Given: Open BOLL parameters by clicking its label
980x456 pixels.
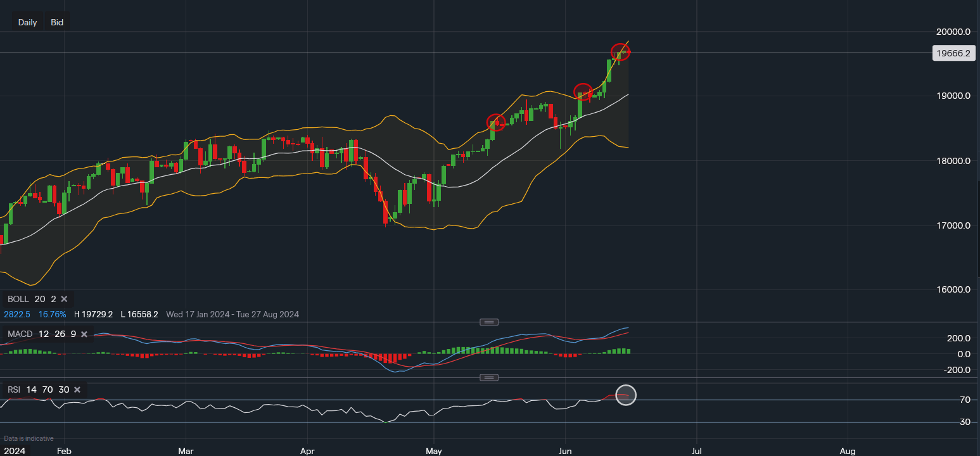Looking at the screenshot, I should coord(18,298).
